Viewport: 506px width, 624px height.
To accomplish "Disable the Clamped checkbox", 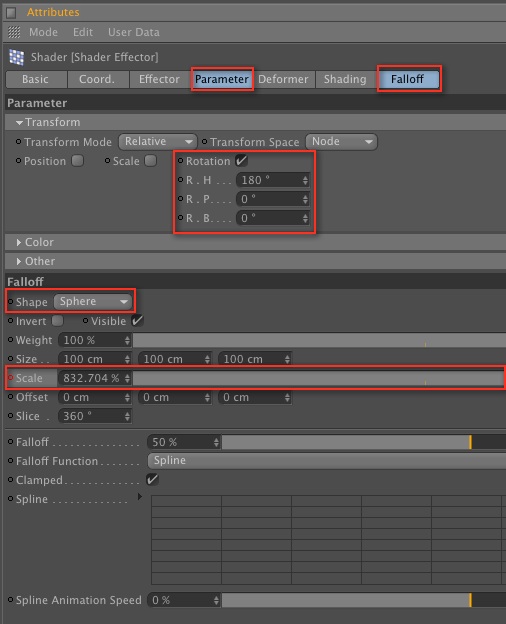I will (152, 480).
